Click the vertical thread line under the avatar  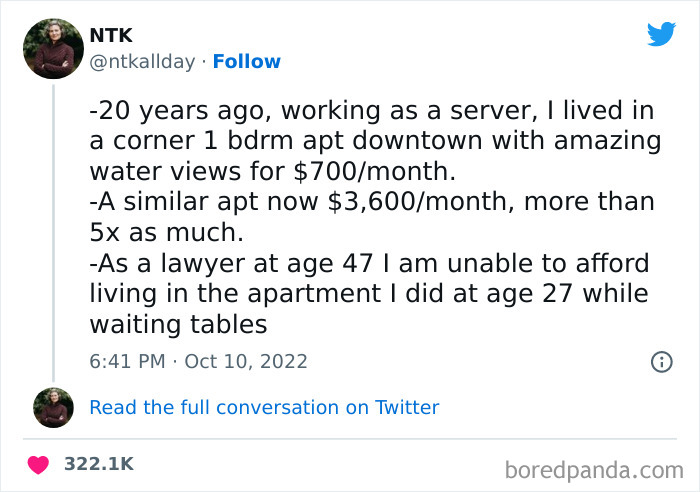(53, 230)
